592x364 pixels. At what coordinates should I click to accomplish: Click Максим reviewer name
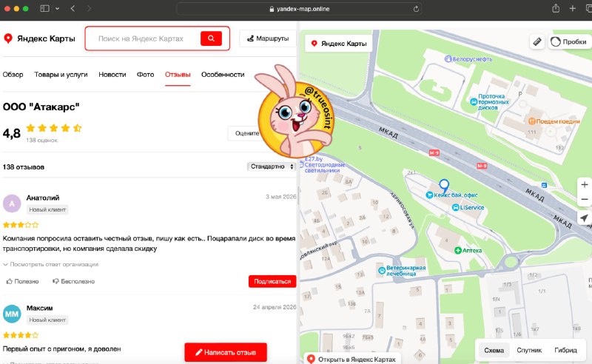click(x=40, y=308)
